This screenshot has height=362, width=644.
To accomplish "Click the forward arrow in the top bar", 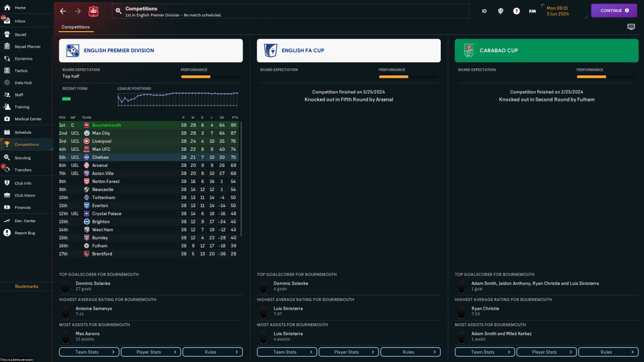I will click(x=77, y=11).
